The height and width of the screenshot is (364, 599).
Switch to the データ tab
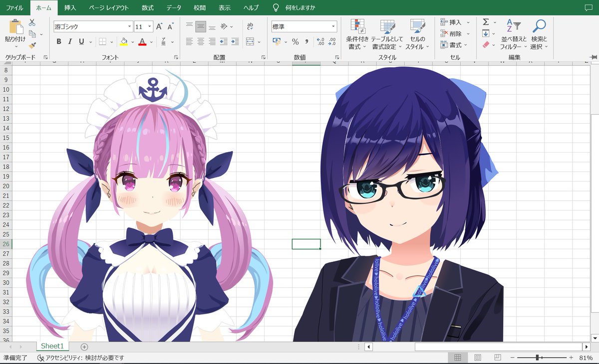tap(174, 8)
